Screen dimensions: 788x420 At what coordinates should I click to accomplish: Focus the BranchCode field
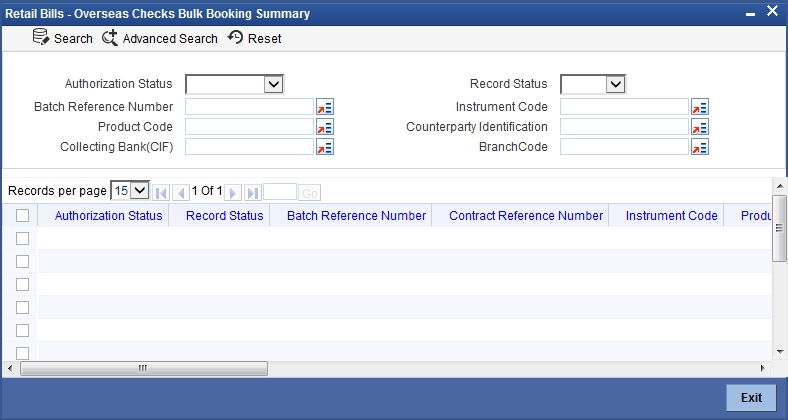tap(624, 147)
